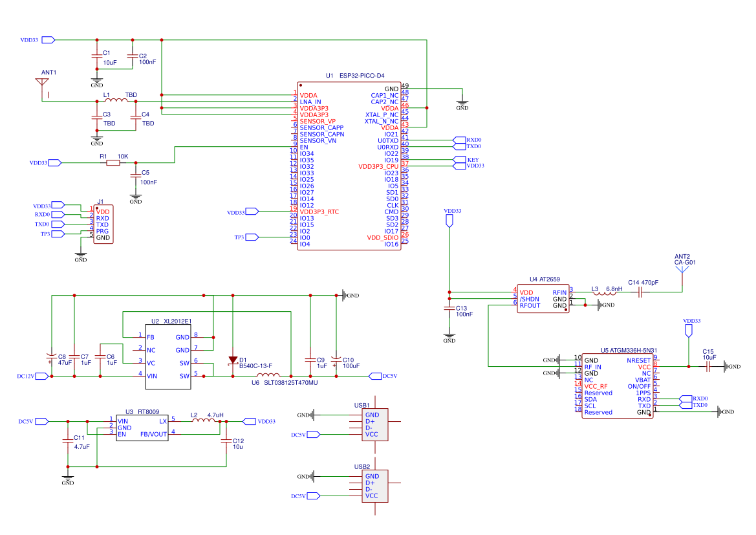
Task: Click the USB1 connector body
Action: click(375, 424)
